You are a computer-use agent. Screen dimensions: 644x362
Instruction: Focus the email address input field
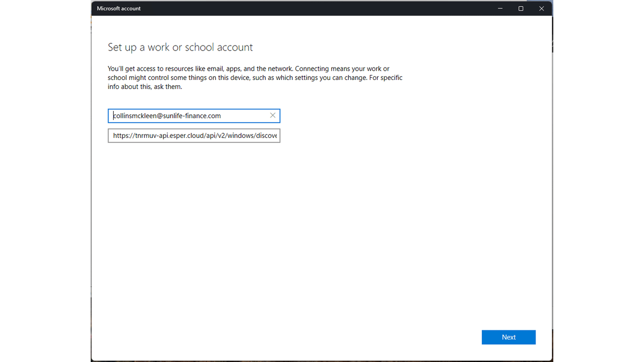[188, 115]
